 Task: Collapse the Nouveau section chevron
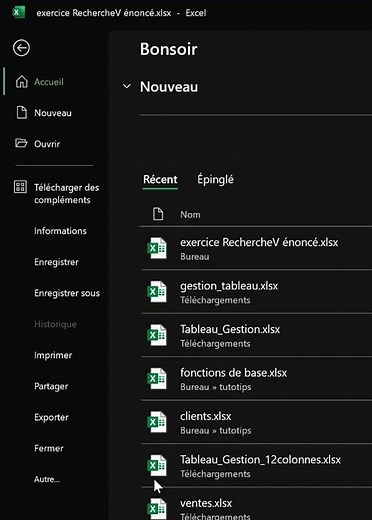tap(127, 87)
